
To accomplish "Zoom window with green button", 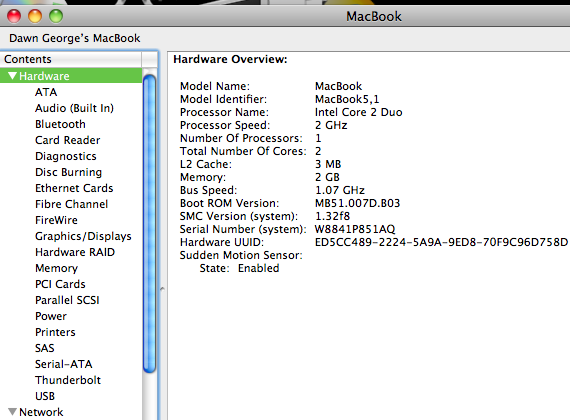I will tap(56, 16).
